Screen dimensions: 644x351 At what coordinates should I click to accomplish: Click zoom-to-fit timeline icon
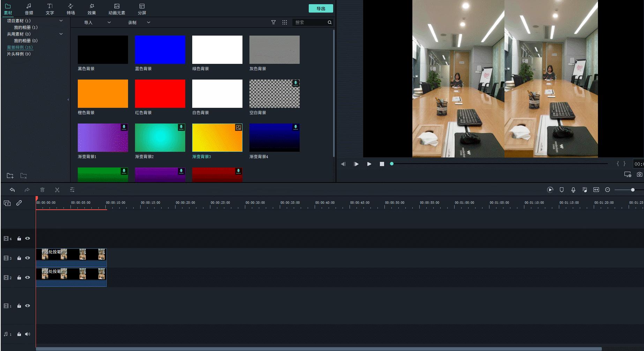click(x=596, y=190)
